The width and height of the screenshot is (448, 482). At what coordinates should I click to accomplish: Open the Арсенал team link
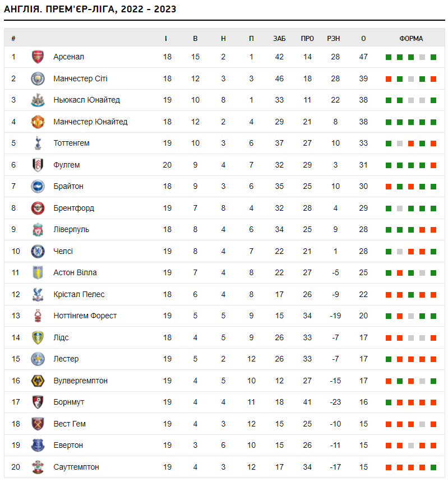pos(68,57)
